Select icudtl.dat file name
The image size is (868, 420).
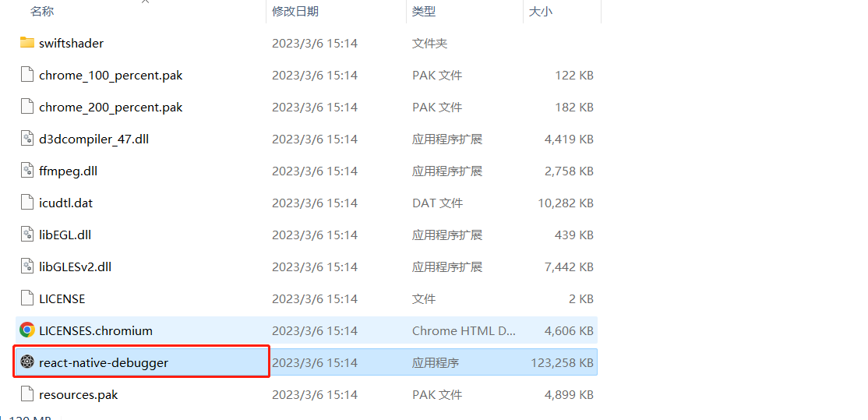tap(66, 203)
